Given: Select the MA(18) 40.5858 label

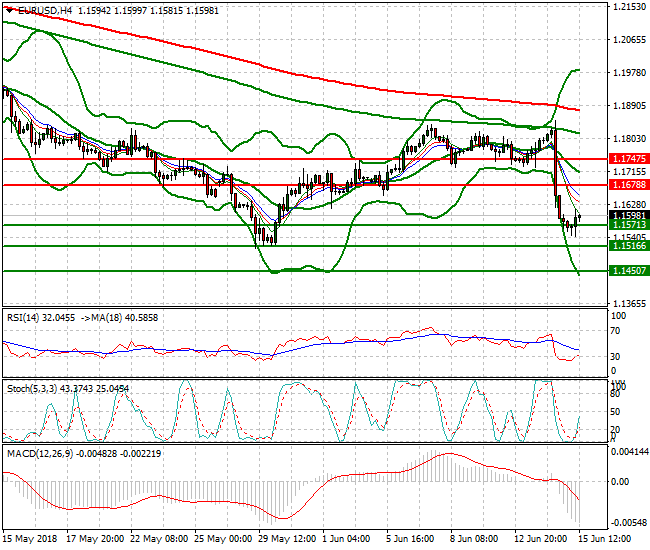Looking at the screenshot, I should [x=125, y=317].
